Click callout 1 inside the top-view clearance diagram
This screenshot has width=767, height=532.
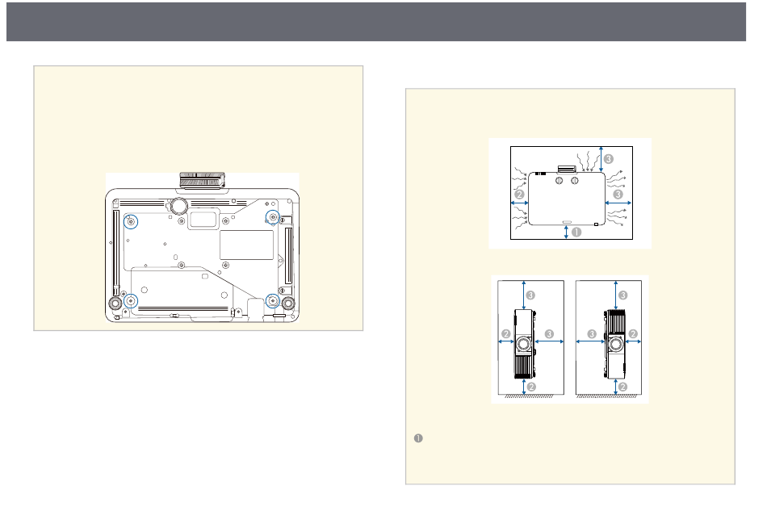click(x=576, y=232)
